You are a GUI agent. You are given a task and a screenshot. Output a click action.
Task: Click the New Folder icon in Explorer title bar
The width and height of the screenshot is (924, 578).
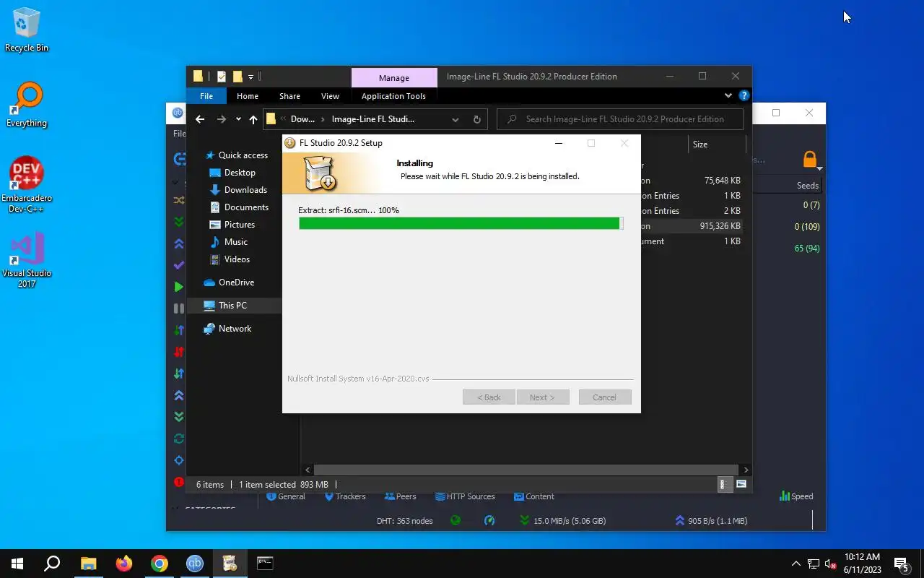pos(237,77)
